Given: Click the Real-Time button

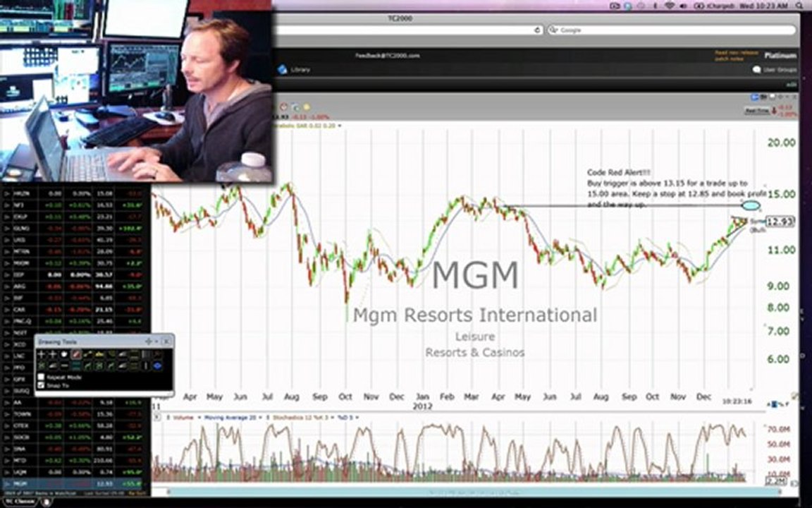Looking at the screenshot, I should (x=757, y=110).
